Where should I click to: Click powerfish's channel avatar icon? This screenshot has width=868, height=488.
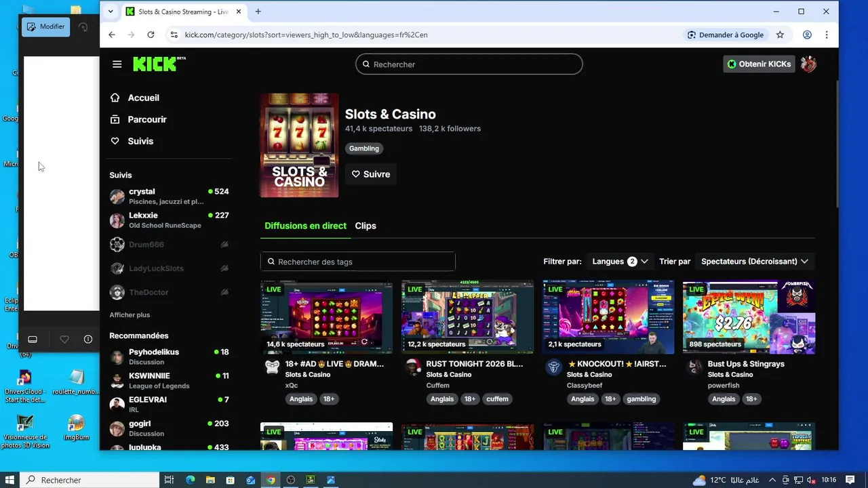click(x=695, y=367)
